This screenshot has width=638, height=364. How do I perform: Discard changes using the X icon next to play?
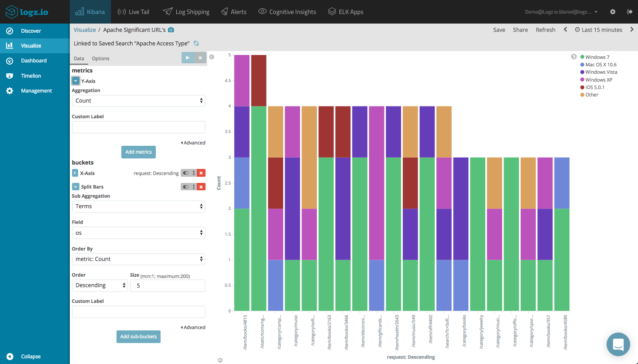point(200,57)
